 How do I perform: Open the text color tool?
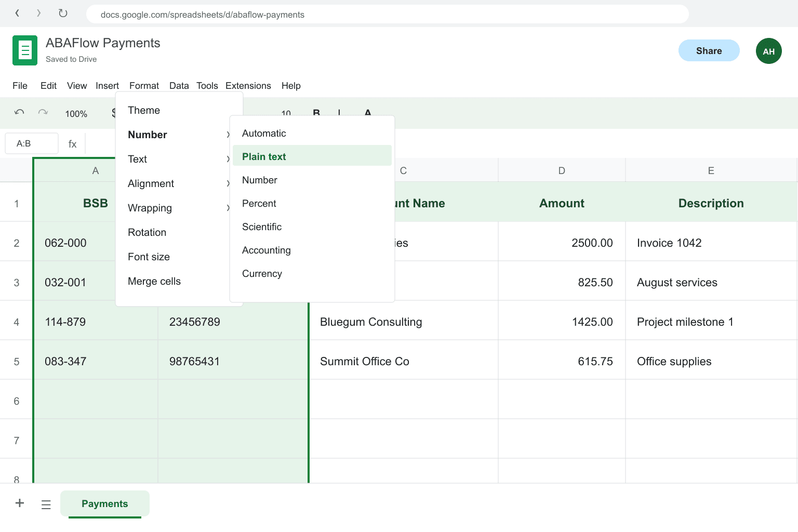[x=368, y=113]
